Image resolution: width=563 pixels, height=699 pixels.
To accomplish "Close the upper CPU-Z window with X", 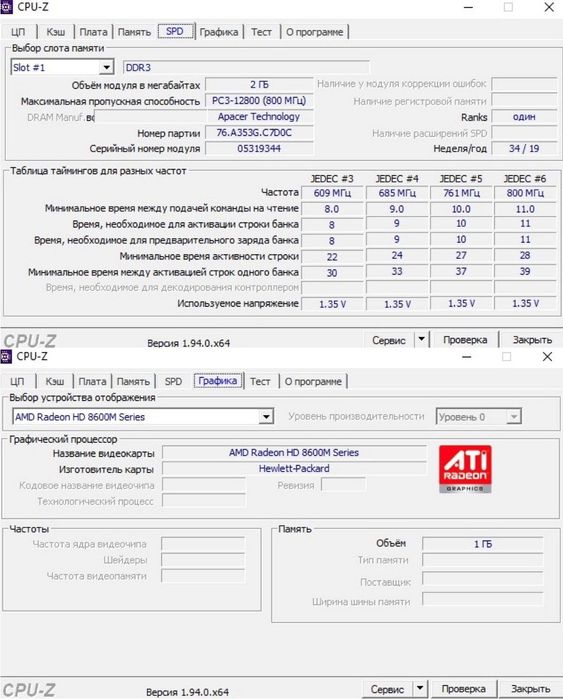I will (x=549, y=7).
